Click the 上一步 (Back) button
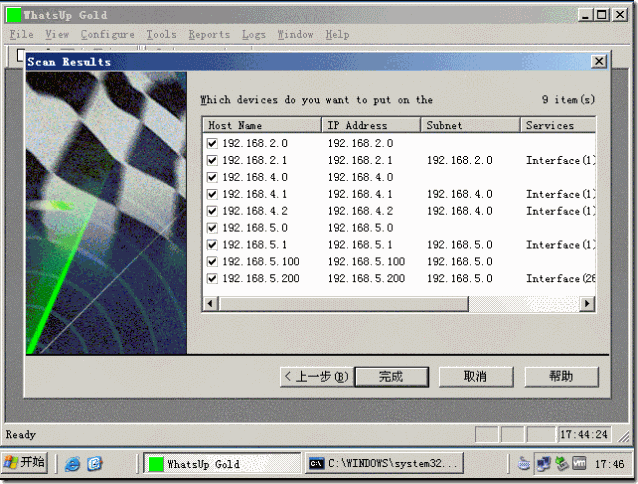The width and height of the screenshot is (638, 484). click(317, 377)
